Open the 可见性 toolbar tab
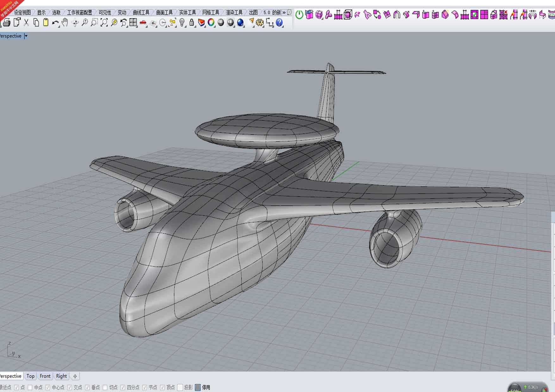 105,12
